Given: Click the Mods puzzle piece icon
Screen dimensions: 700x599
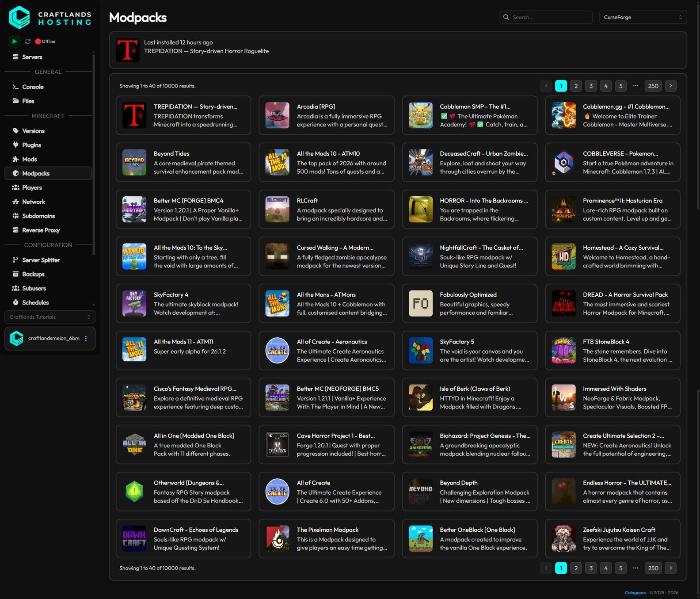Looking at the screenshot, I should [x=15, y=160].
